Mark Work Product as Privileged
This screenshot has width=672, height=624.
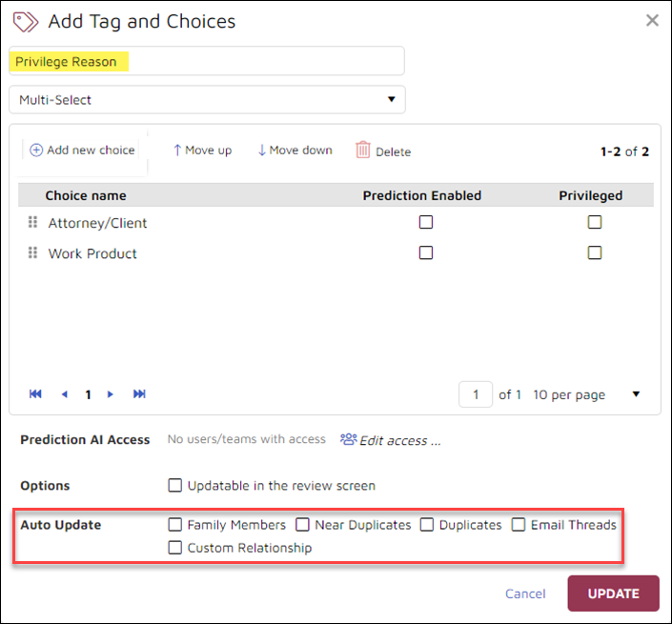tap(595, 253)
